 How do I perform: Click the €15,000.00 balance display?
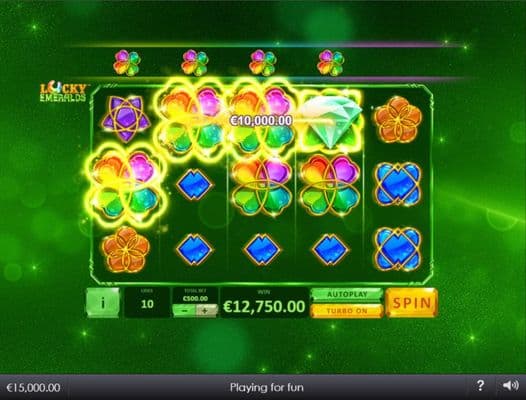click(34, 388)
